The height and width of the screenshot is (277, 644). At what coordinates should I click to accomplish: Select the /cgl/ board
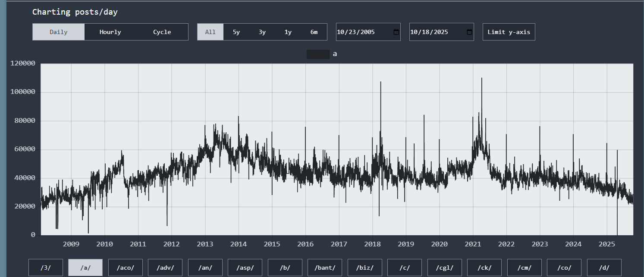tap(445, 268)
